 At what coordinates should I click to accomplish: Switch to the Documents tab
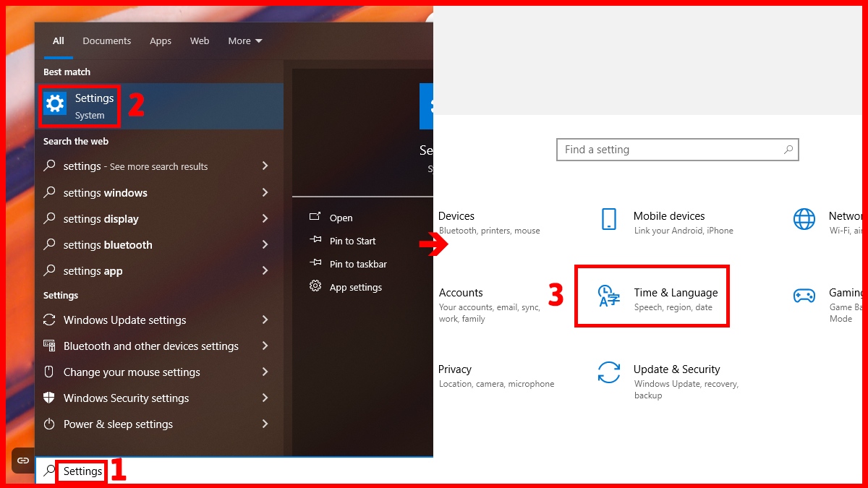coord(106,40)
